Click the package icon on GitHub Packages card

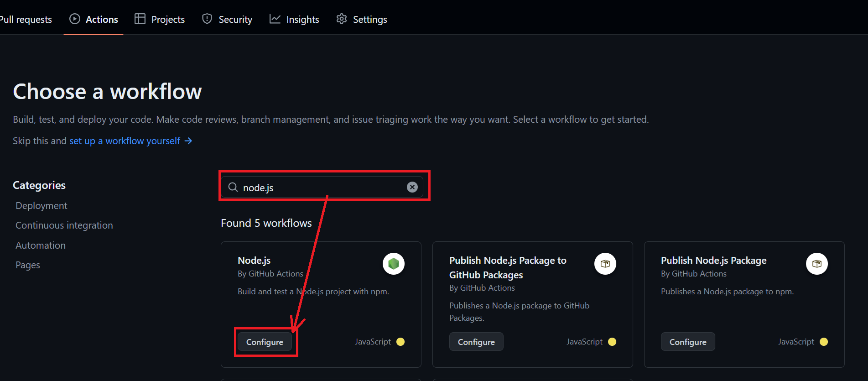tap(605, 264)
